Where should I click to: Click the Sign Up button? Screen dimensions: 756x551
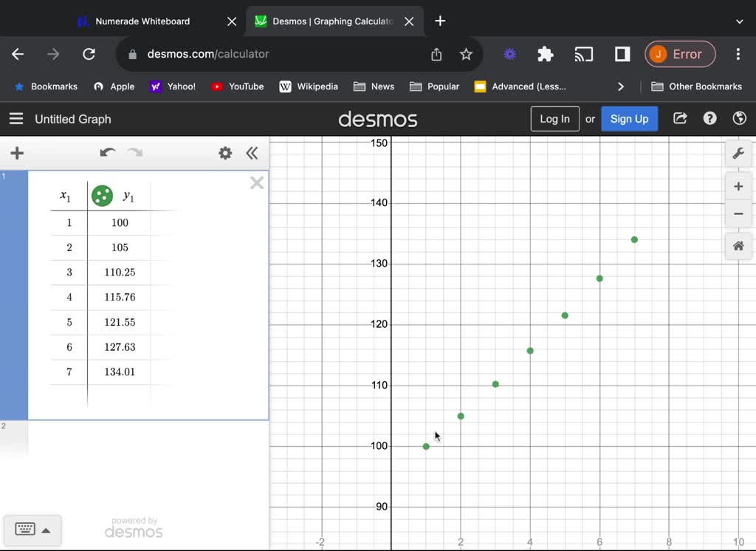(x=629, y=119)
